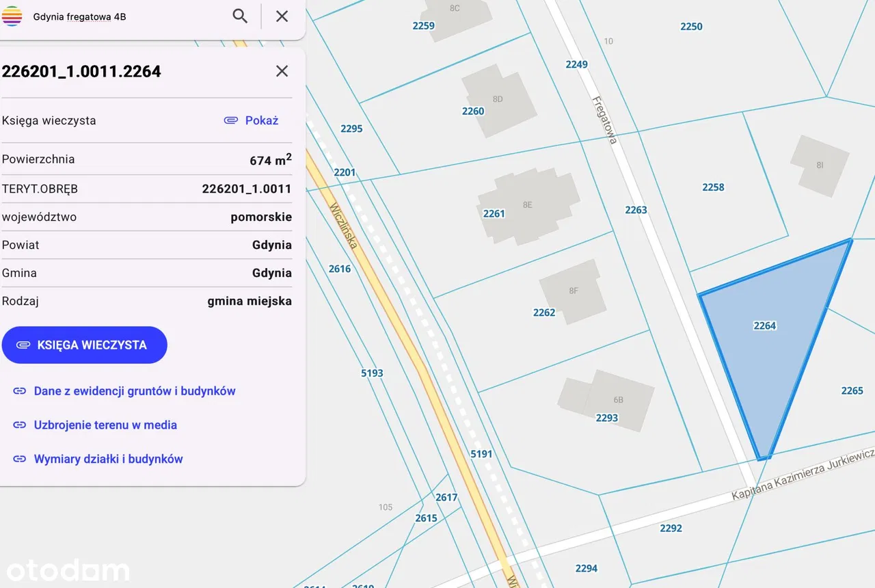Image resolution: width=875 pixels, height=588 pixels.
Task: Click the Pokaż link for Księga wieczysta
Action: point(261,120)
